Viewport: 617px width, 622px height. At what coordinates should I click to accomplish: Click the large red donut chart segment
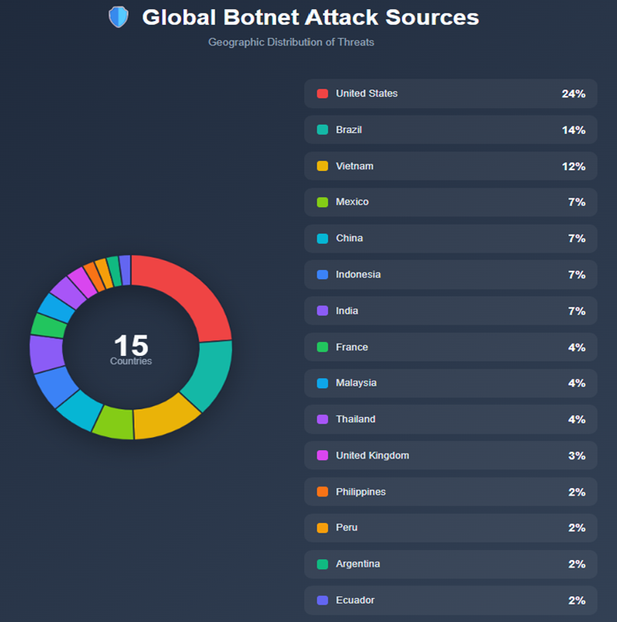[x=186, y=294]
